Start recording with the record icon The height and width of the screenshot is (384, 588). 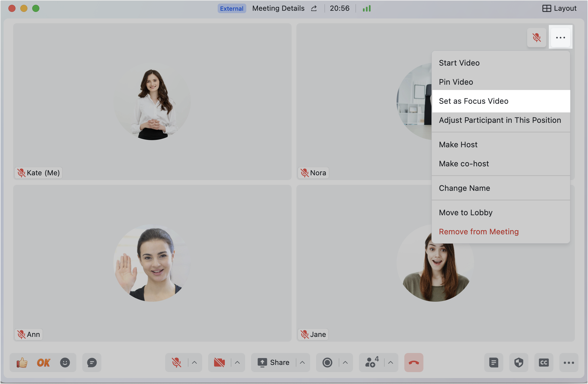point(327,363)
